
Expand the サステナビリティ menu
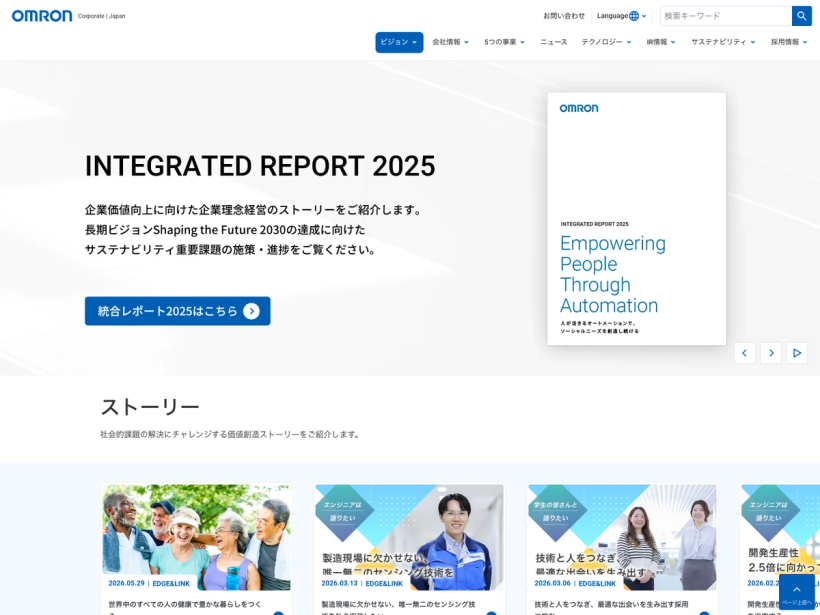pos(723,42)
